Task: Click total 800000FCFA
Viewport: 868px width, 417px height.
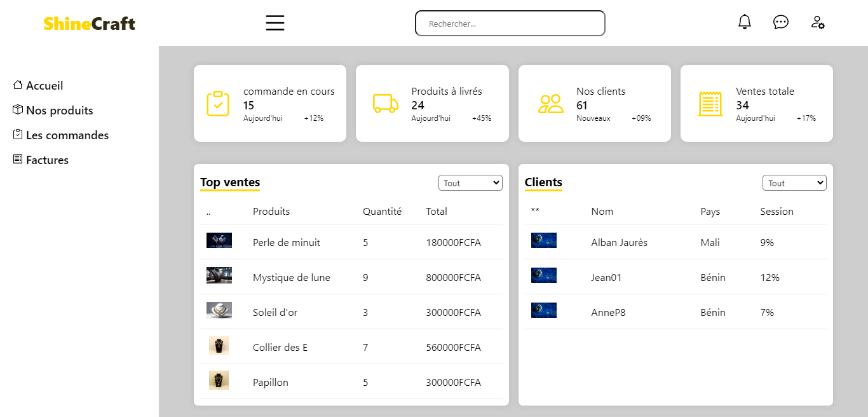Action: point(454,278)
